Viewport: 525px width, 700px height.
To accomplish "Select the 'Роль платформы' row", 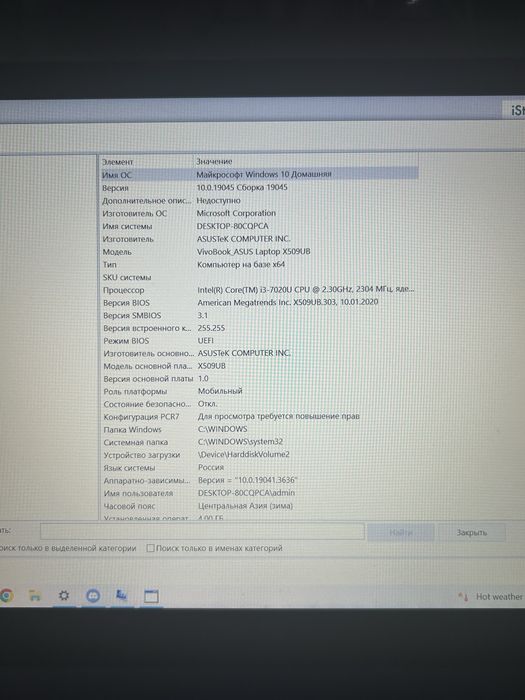I will (259, 391).
